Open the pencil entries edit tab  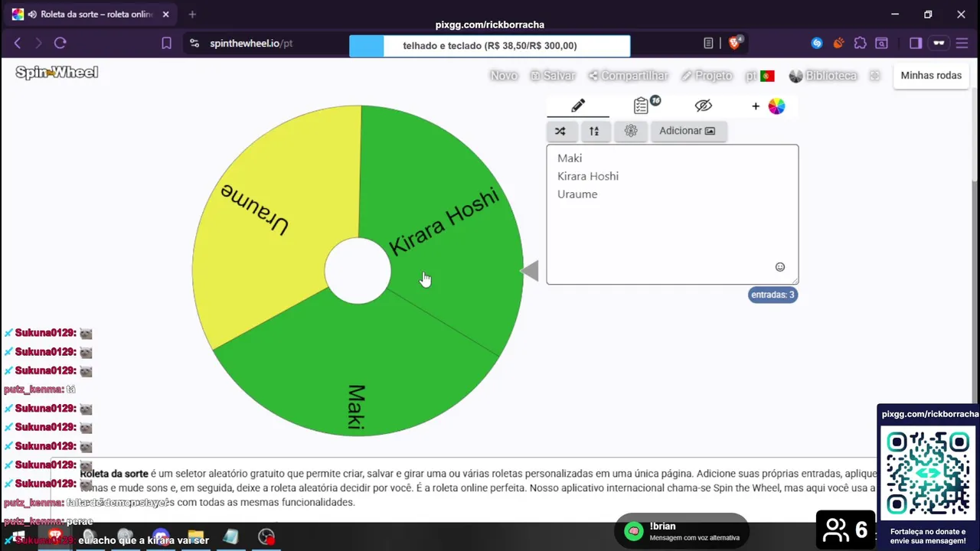pyautogui.click(x=578, y=106)
